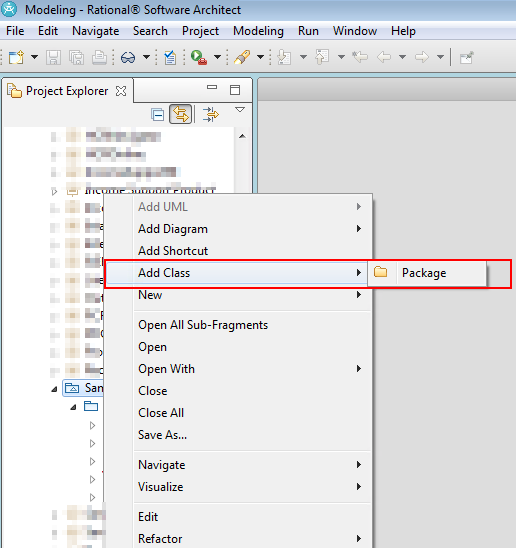Collapse the package folder under the San node

click(x=73, y=407)
